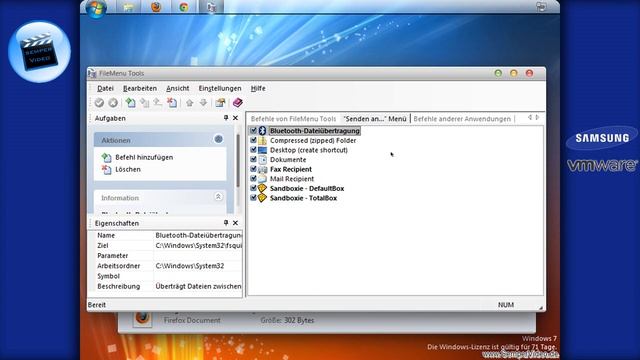The width and height of the screenshot is (640, 360).
Task: Click the Ziel property value field
Action: coord(198,246)
